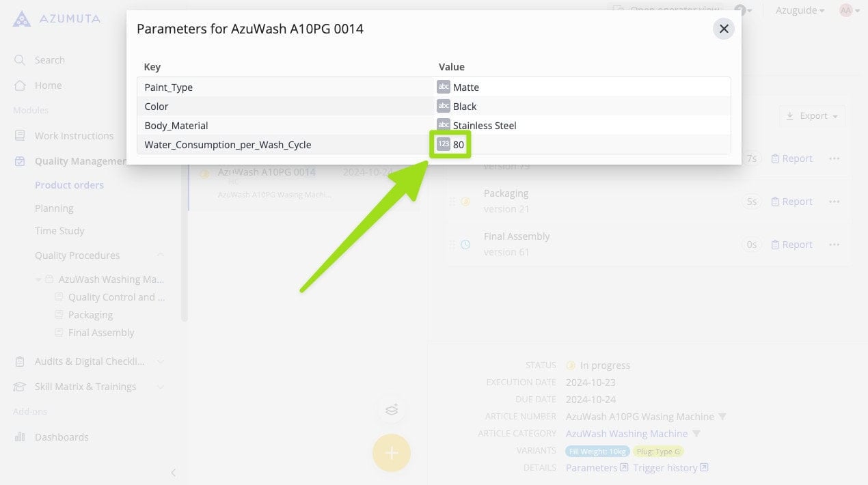Expand Audits & Digital Checklists section
The height and width of the screenshot is (485, 868).
point(160,361)
